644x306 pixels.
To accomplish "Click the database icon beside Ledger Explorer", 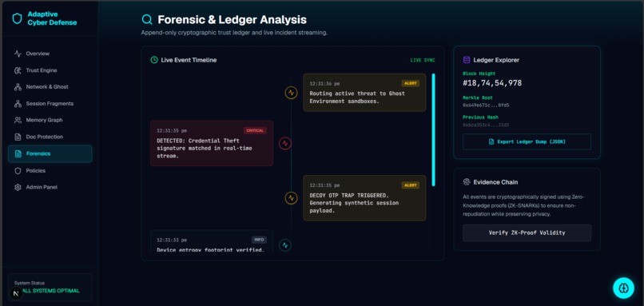I will (x=467, y=60).
